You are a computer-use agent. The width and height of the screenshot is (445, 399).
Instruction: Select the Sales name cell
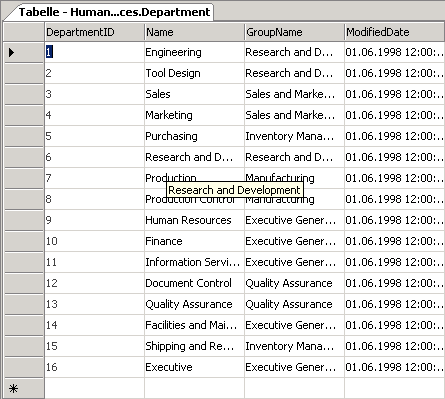(194, 94)
